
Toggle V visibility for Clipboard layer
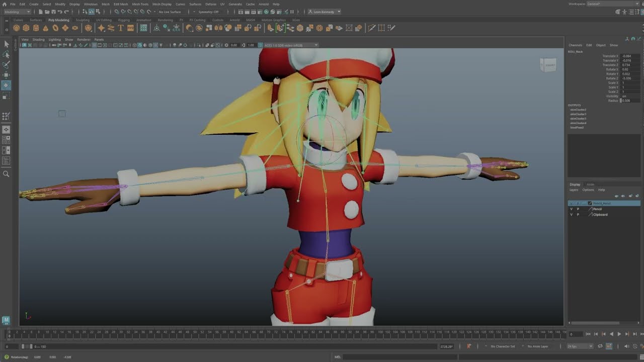click(x=571, y=215)
